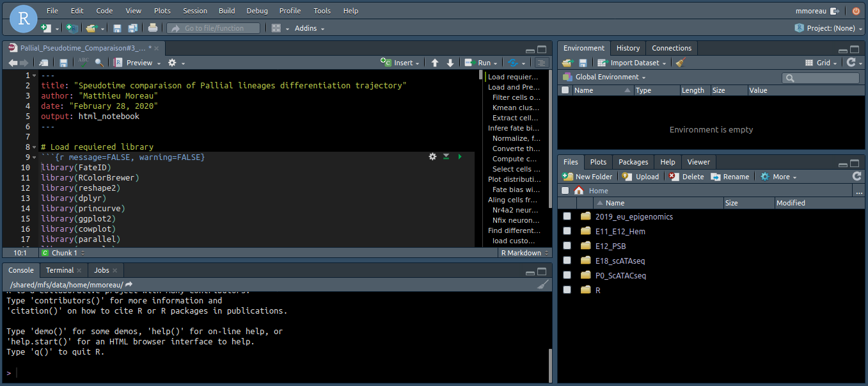868x386 pixels.
Task: Go to the Home directory icon
Action: [579, 190]
